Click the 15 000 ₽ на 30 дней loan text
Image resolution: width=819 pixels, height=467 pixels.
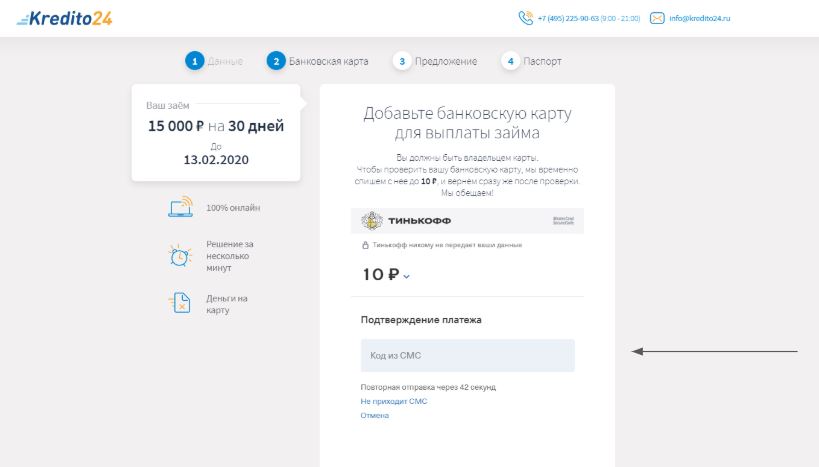tap(216, 126)
